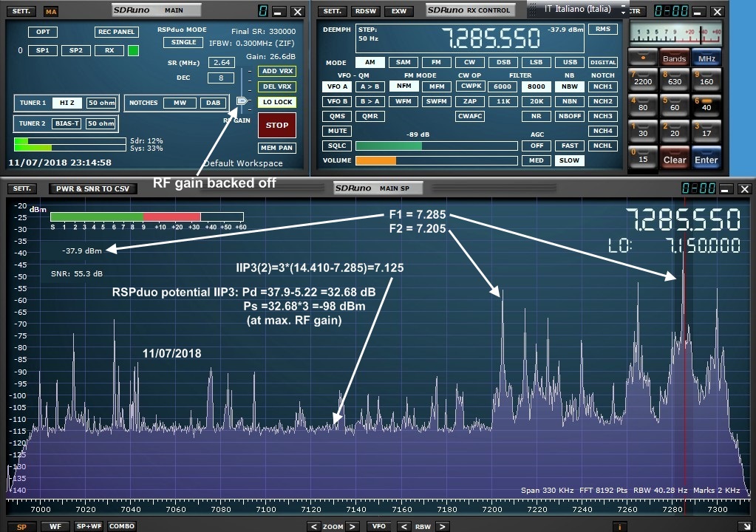Viewport: 756px width, 532px height.
Task: Set AGC to OFF
Action: 536,146
